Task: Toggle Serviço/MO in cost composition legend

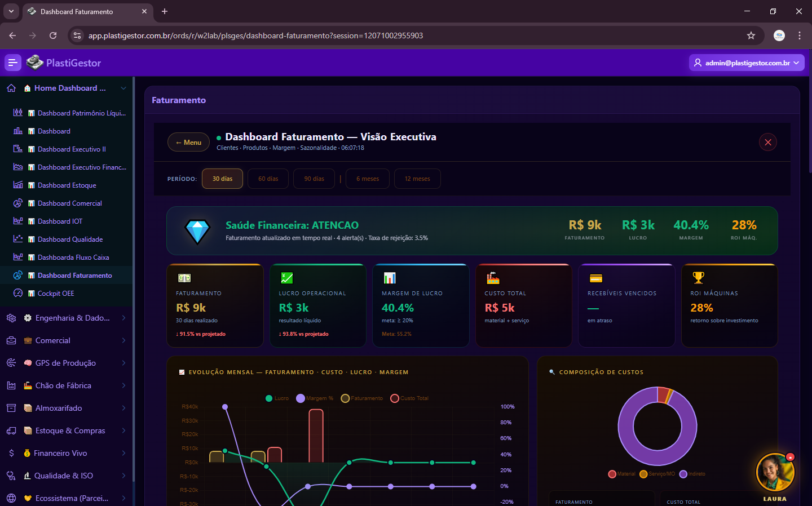Action: [x=657, y=474]
